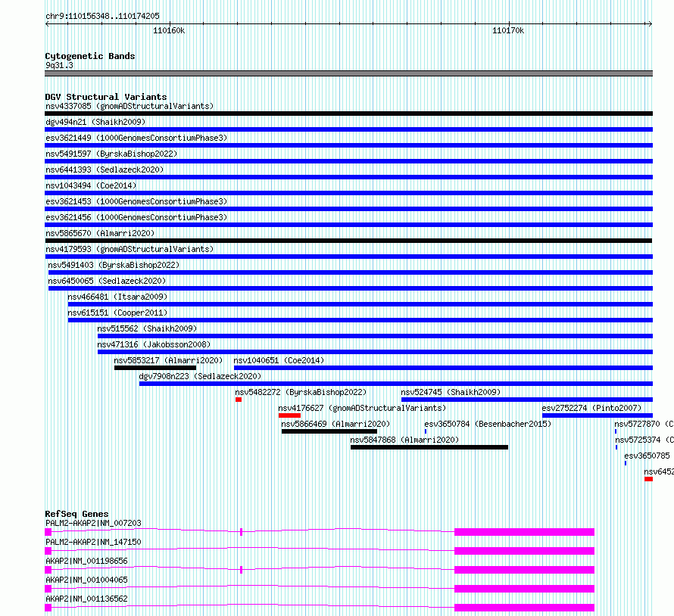Select nsv471316 (Jakobsson2008) label
The image size is (674, 616).
coord(154,344)
